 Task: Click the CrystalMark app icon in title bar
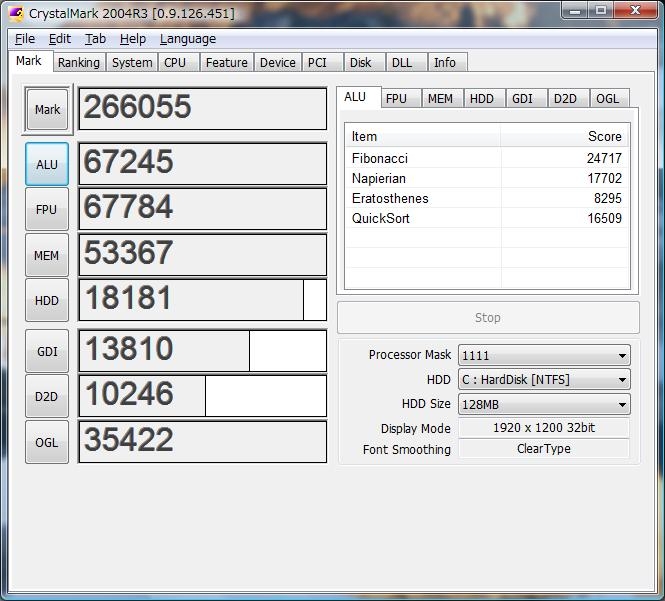17,13
